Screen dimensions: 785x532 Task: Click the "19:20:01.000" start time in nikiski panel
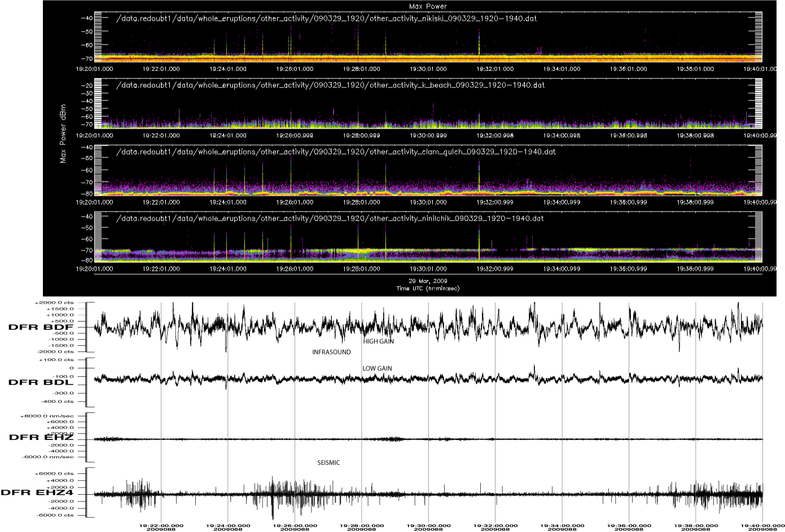tap(94, 69)
